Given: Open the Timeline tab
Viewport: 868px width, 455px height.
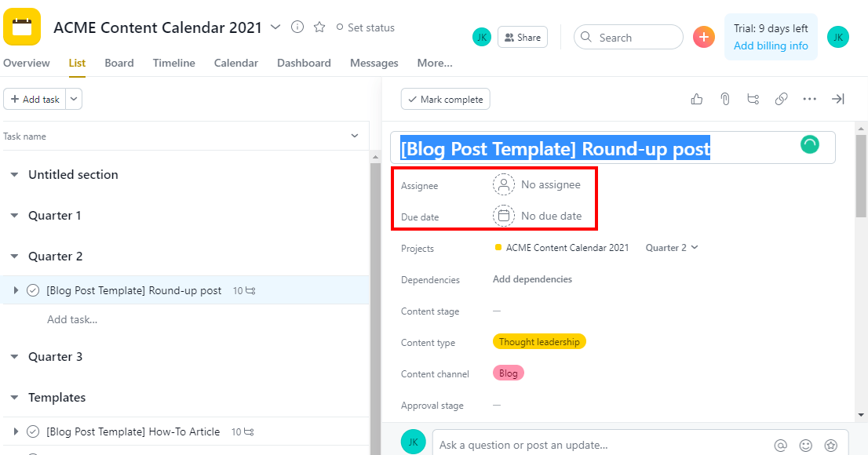Looking at the screenshot, I should coord(173,63).
